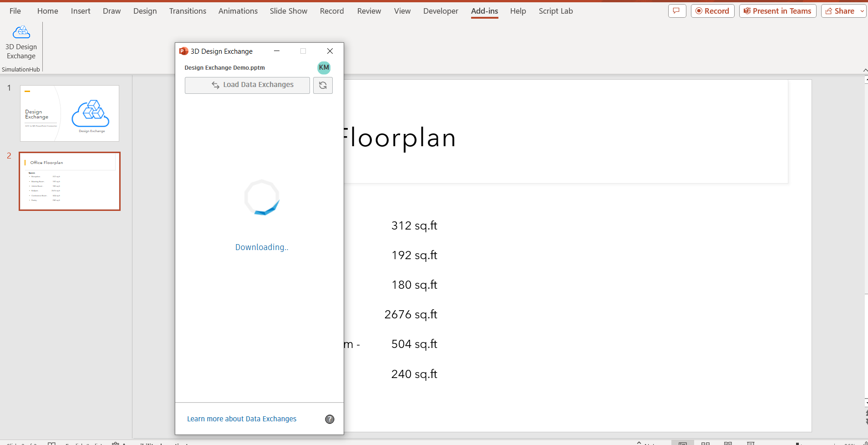Open the Transitions tab
Image resolution: width=868 pixels, height=445 pixels.
[x=188, y=11]
